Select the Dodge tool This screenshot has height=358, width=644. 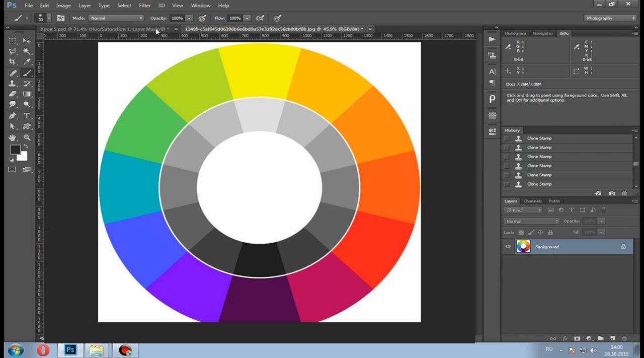coord(27,105)
